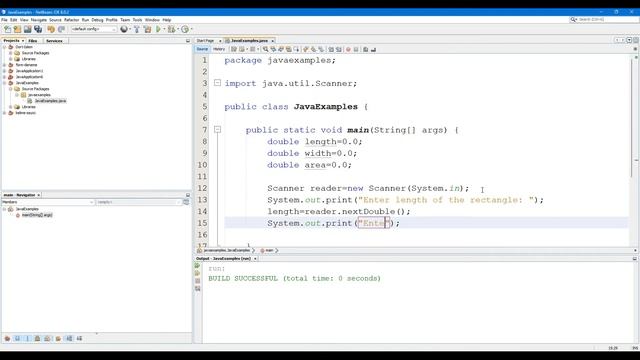
Task: Expand the JavaApplication1 project node
Action: [4, 71]
